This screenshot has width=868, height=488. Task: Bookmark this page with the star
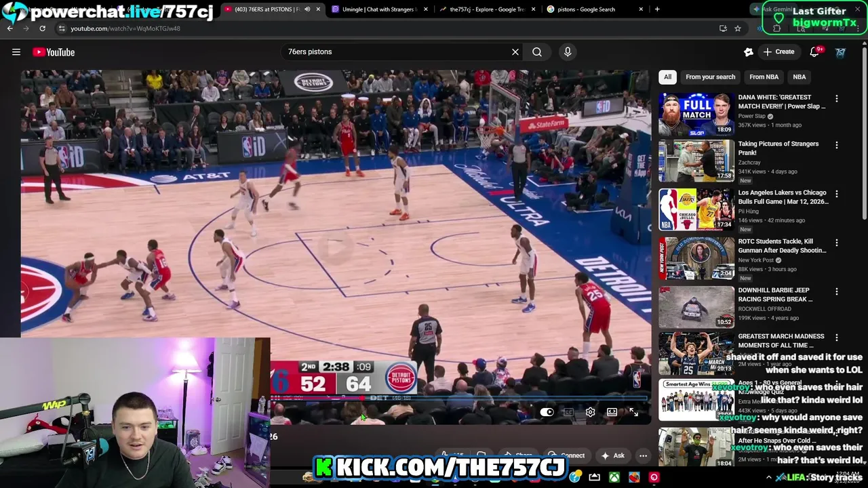point(738,28)
